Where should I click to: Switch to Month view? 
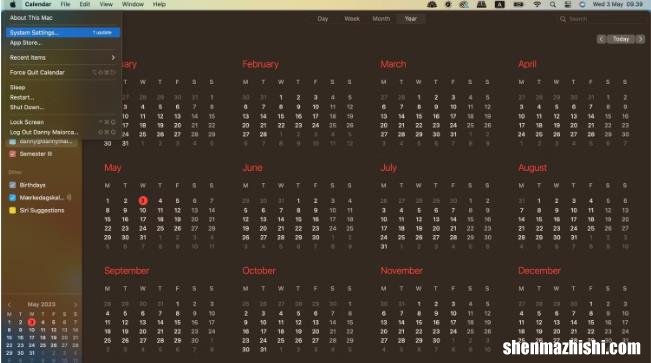click(x=381, y=19)
